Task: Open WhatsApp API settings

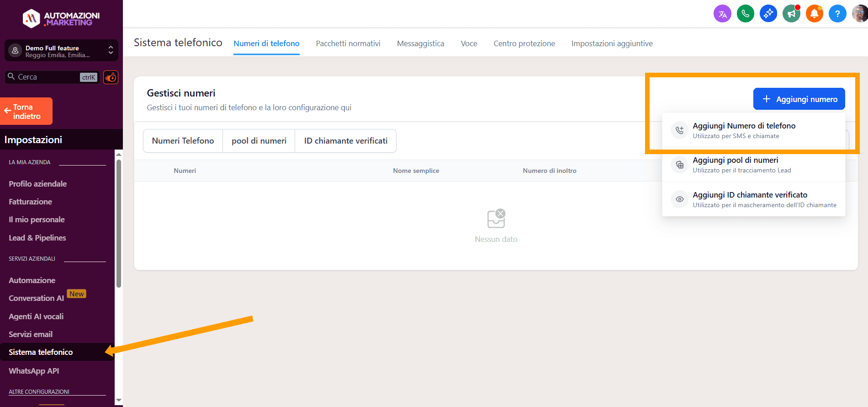Action: pyautogui.click(x=34, y=371)
